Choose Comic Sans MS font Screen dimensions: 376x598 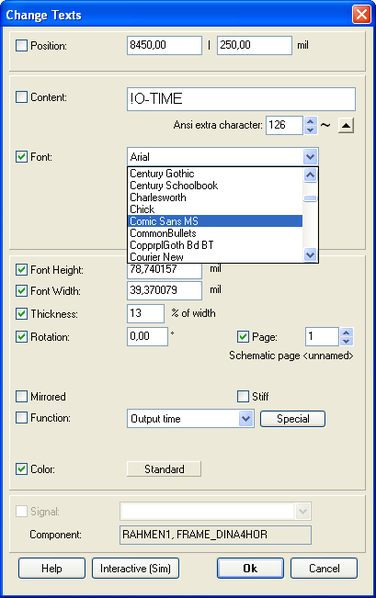coord(215,221)
